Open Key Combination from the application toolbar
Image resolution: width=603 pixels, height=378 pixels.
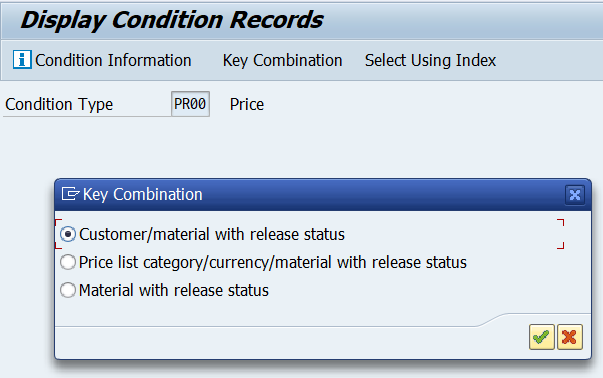coord(282,60)
